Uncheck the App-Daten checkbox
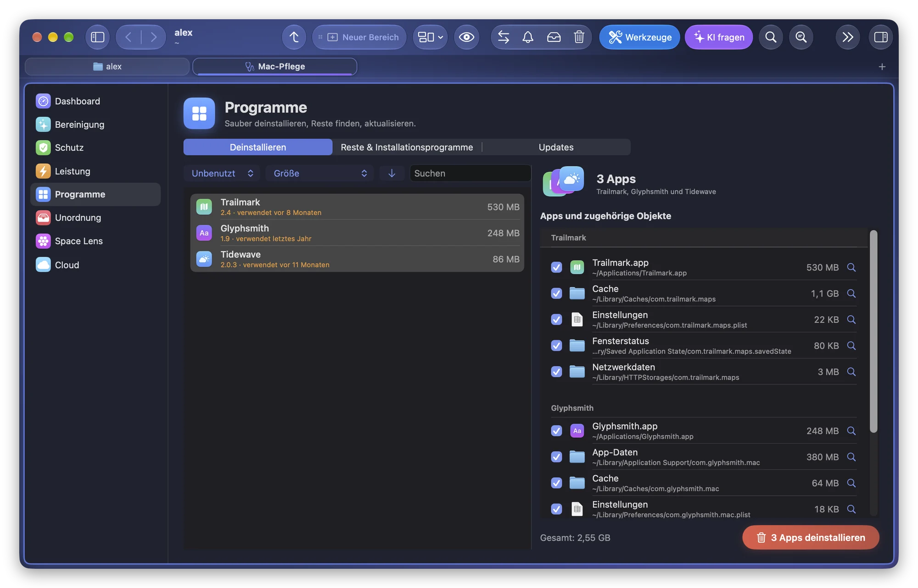Viewport: 918px width, 588px height. [556, 457]
